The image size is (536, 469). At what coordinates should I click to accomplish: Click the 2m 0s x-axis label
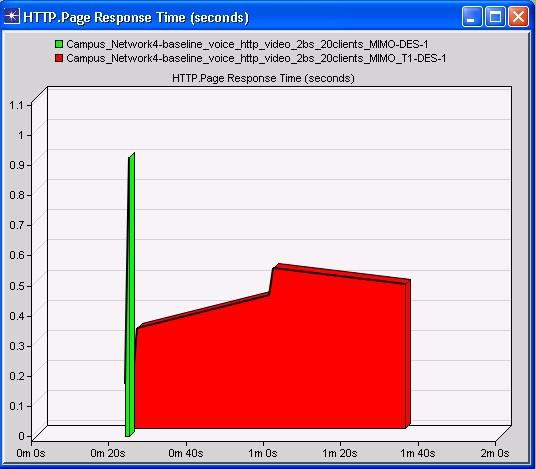click(495, 453)
